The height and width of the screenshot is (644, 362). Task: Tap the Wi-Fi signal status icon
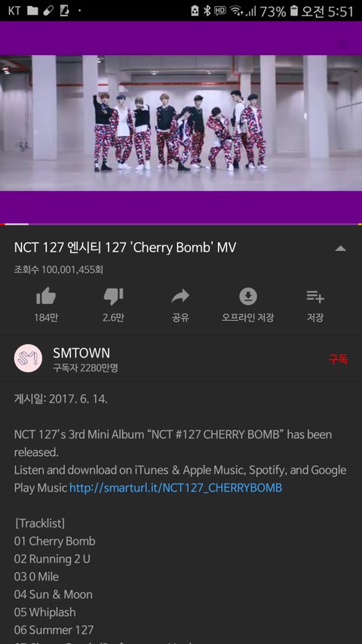pos(236,11)
